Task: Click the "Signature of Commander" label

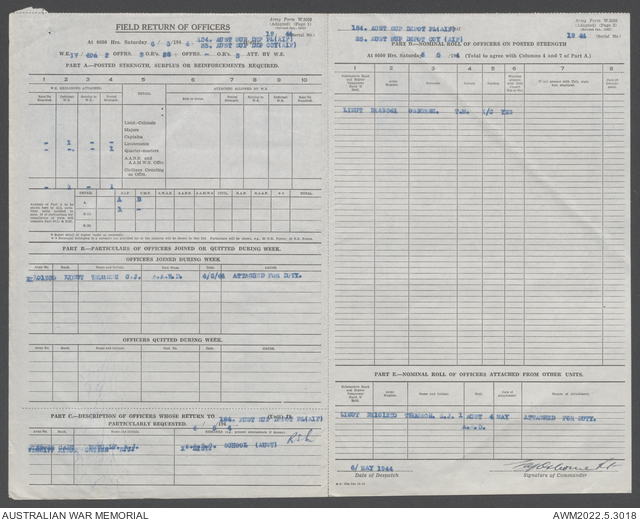Action: (x=555, y=475)
